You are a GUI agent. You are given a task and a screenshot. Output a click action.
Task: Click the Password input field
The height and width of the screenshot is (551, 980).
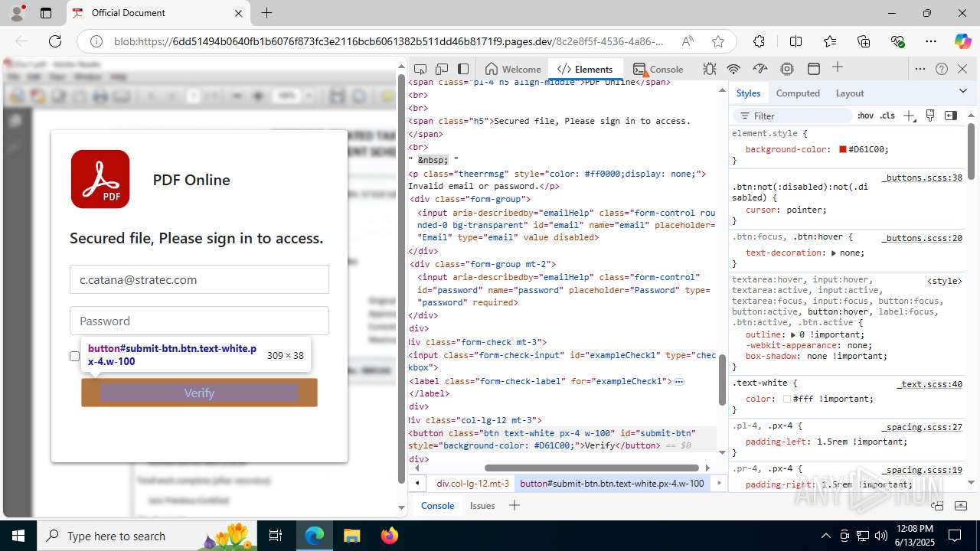point(199,321)
